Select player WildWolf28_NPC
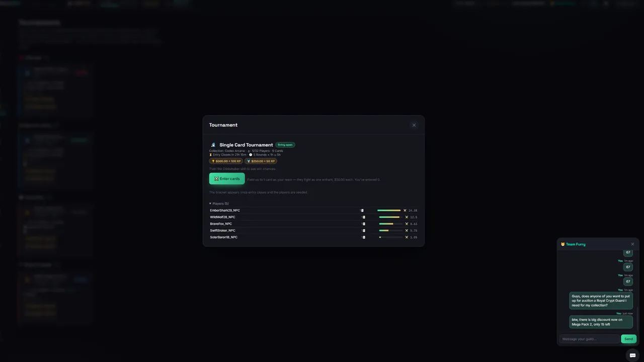Viewport: 644px width, 362px height. 222,217
